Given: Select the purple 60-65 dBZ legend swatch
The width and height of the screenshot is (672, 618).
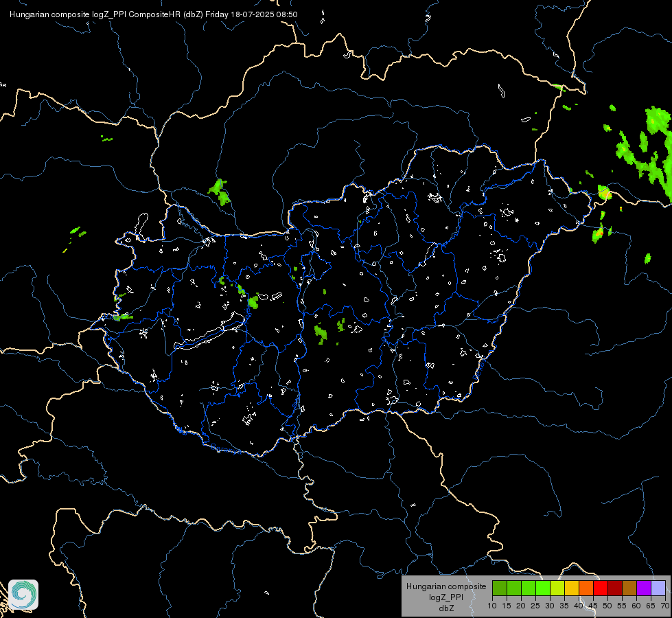Looking at the screenshot, I should (x=644, y=588).
